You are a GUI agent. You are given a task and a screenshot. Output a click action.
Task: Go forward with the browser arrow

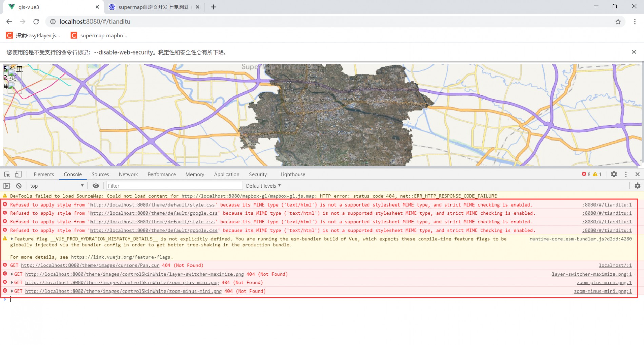(23, 22)
